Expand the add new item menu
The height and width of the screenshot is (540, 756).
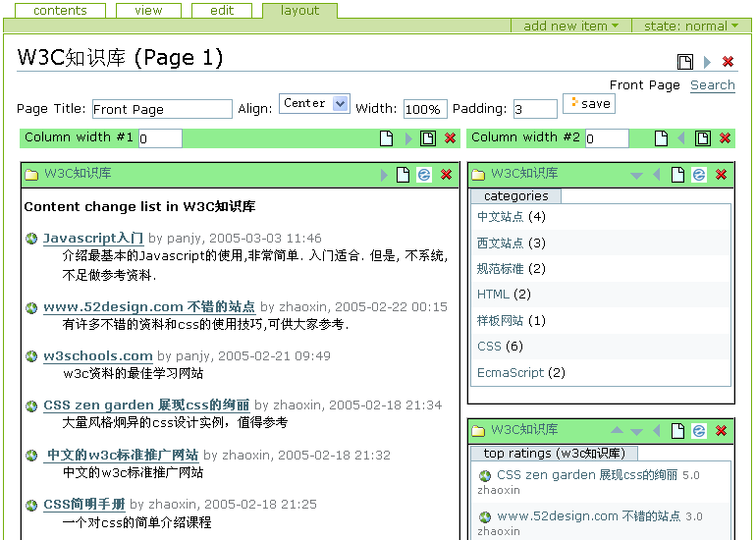[x=570, y=26]
